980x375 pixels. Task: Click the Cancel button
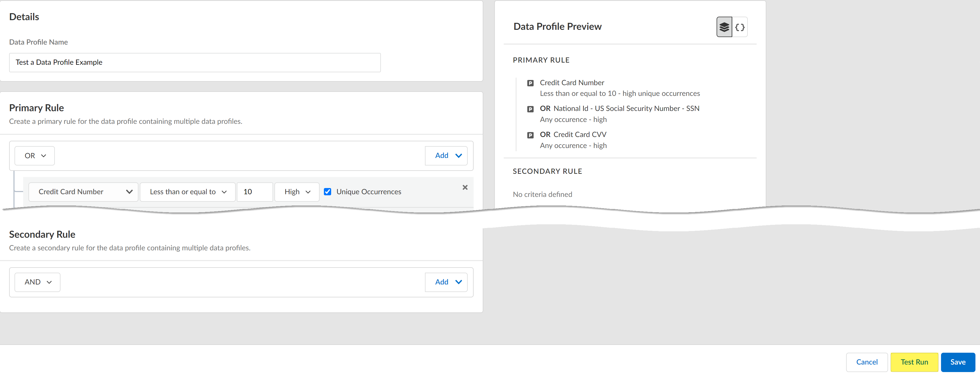[867, 362]
